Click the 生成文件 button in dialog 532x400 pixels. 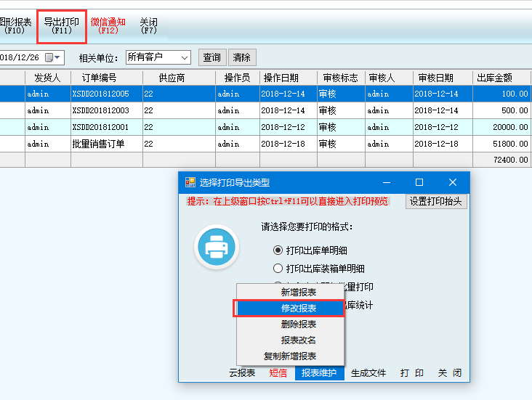[x=368, y=373]
